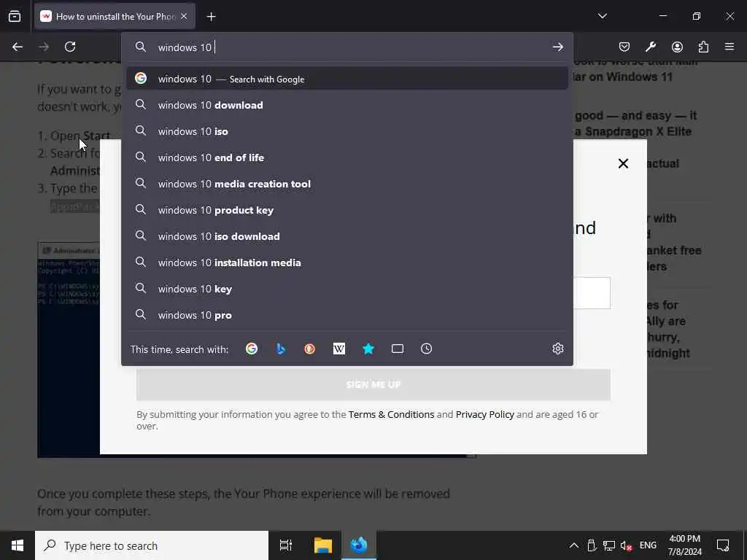The width and height of the screenshot is (747, 560).
Task: Click the ENG language indicator
Action: click(648, 545)
